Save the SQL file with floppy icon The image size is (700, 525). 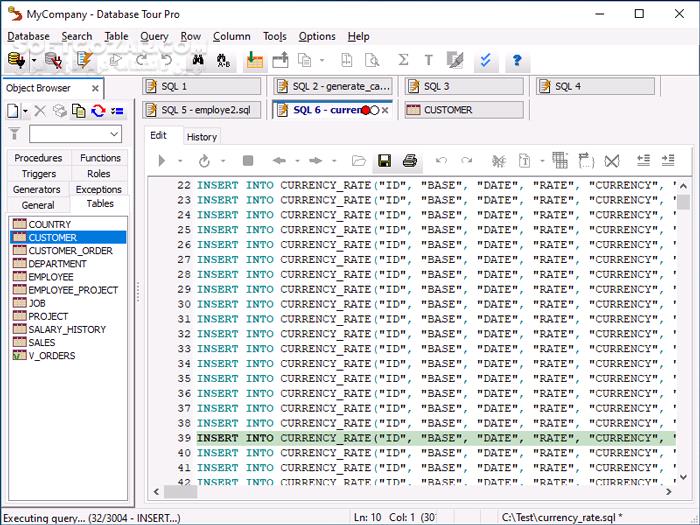(384, 160)
